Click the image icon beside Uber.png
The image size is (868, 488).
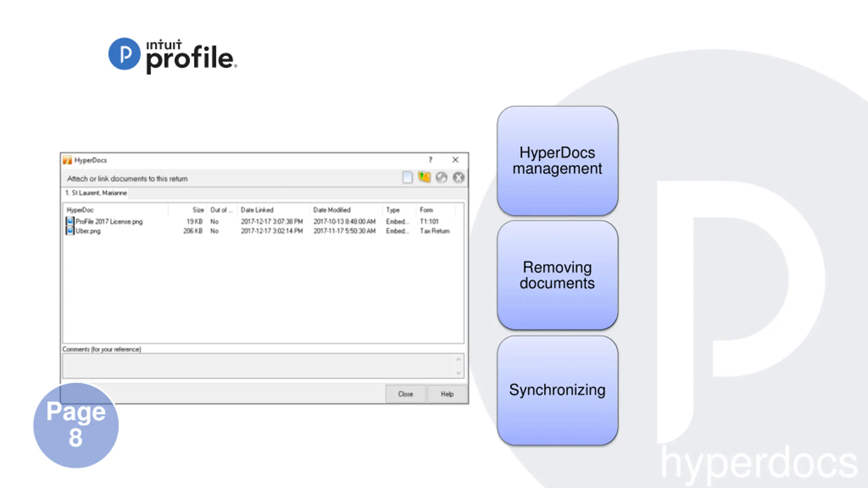[x=70, y=231]
